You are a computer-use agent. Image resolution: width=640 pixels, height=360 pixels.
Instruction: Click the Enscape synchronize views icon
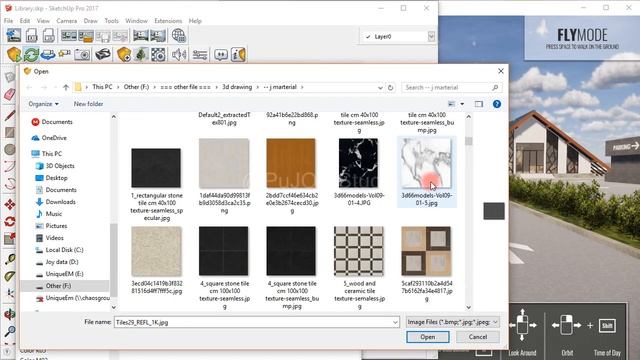[48, 54]
